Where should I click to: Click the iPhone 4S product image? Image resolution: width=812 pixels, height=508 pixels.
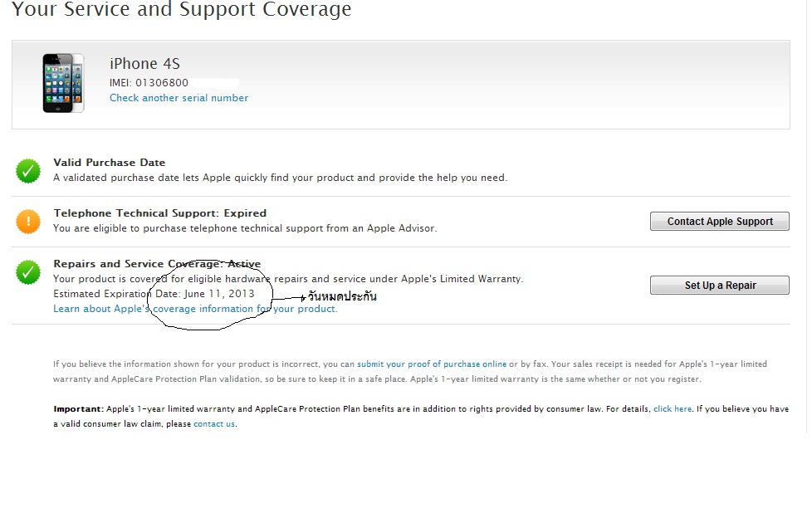click(x=63, y=82)
